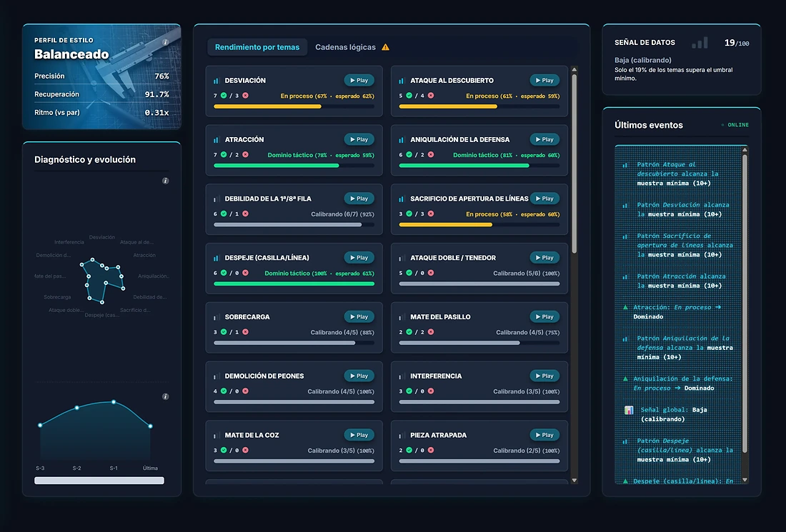The height and width of the screenshot is (532, 786).
Task: Click Baja (calibrando) signal label
Action: point(643,60)
